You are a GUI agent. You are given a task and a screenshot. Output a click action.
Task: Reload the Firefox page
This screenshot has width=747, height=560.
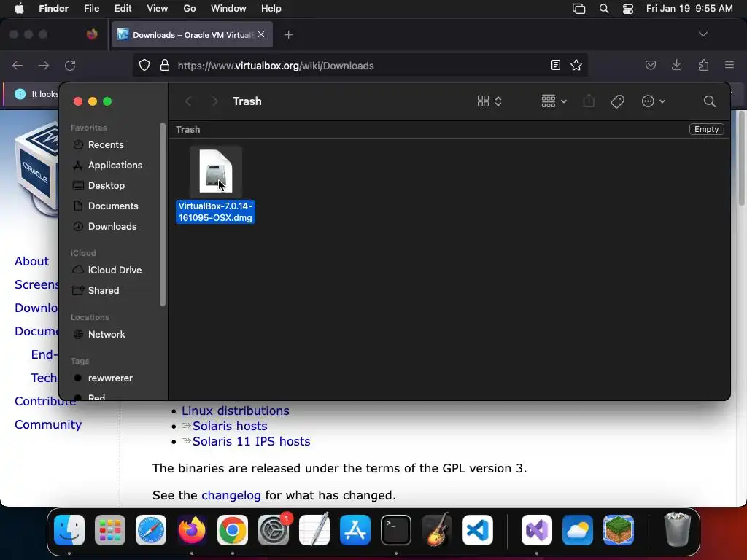[x=70, y=66]
